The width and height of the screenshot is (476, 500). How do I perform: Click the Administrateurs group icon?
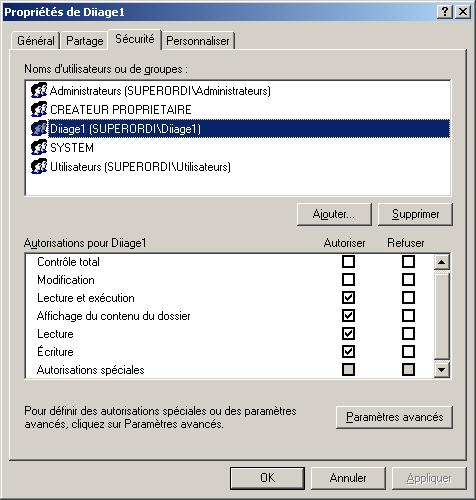39,90
